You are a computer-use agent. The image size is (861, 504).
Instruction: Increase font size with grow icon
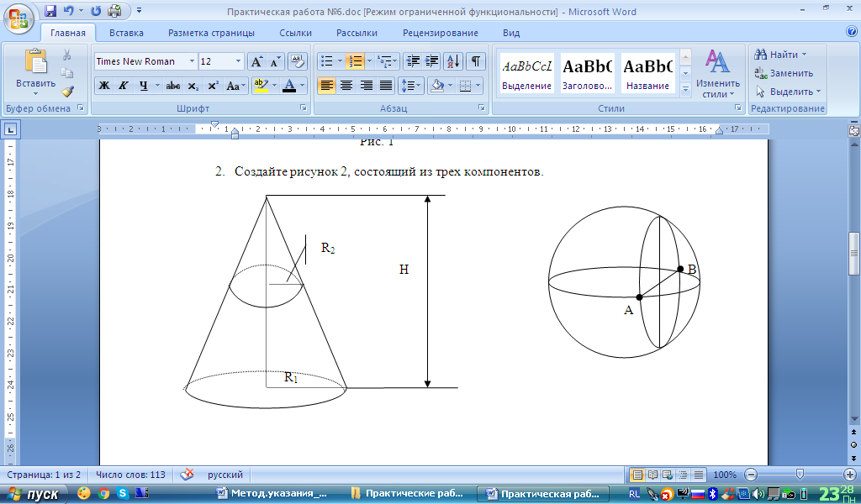click(x=256, y=61)
